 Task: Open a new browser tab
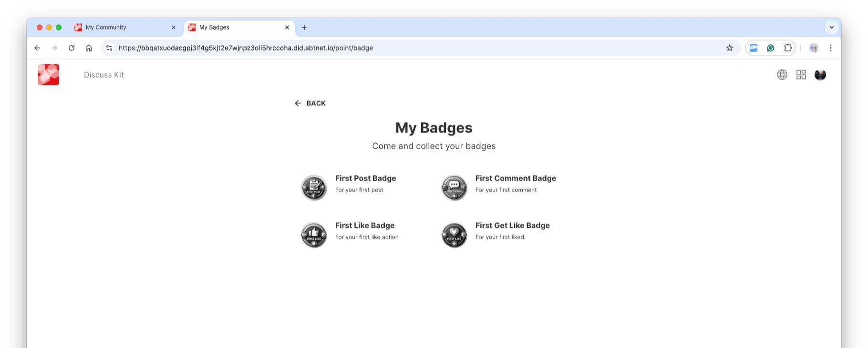tap(304, 28)
